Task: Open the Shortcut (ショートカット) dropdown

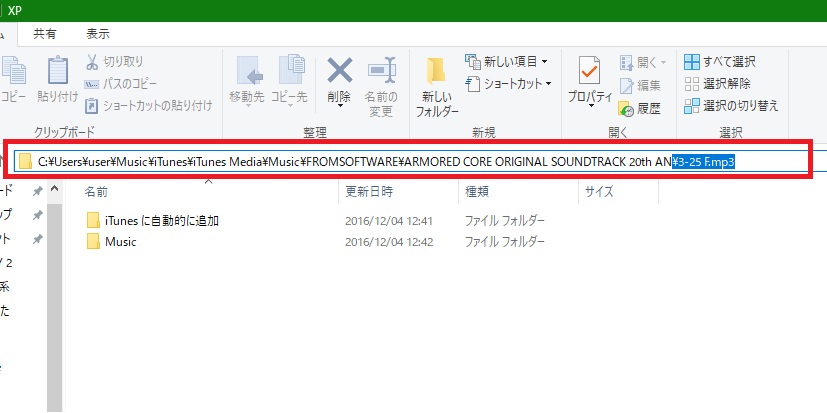Action: pos(509,83)
